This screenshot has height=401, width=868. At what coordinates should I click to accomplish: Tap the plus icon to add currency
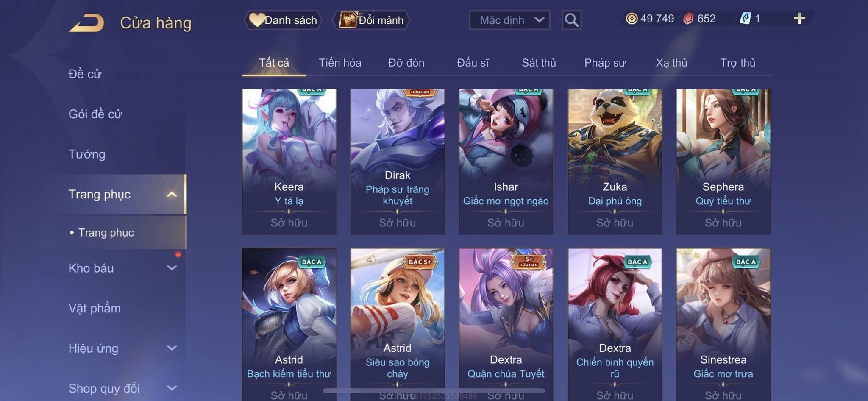point(799,19)
